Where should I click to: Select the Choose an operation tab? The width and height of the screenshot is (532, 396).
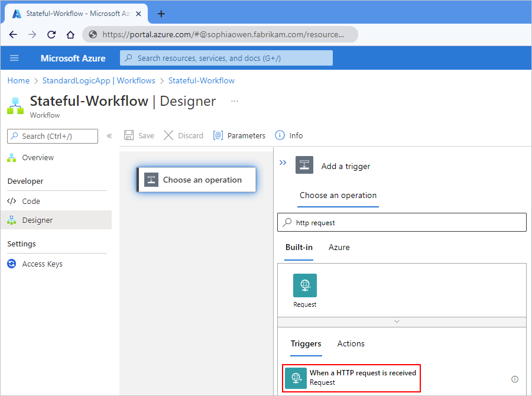(338, 196)
